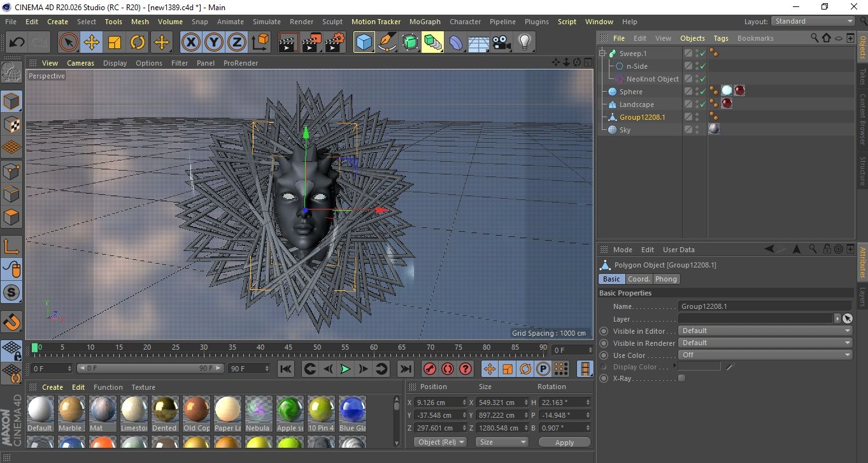Toggle the X axis lock
Viewport: 868px width, 463px height.
[190, 43]
